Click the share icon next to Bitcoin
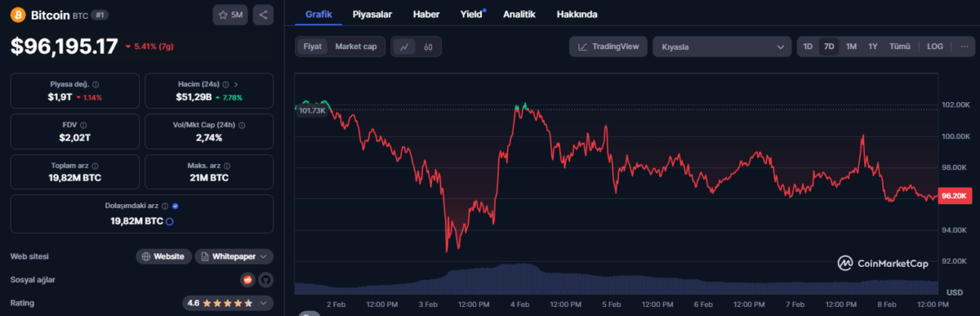The height and width of the screenshot is (316, 980). [x=263, y=15]
